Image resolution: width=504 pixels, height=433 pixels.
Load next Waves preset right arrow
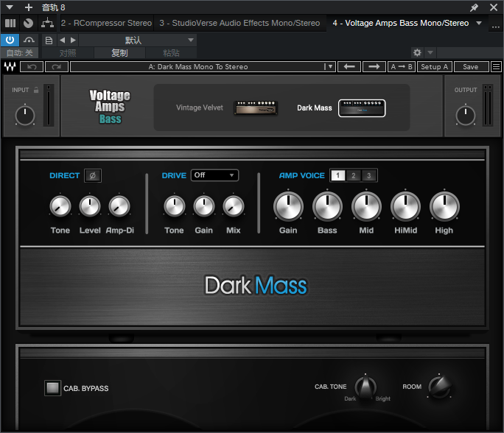point(374,67)
